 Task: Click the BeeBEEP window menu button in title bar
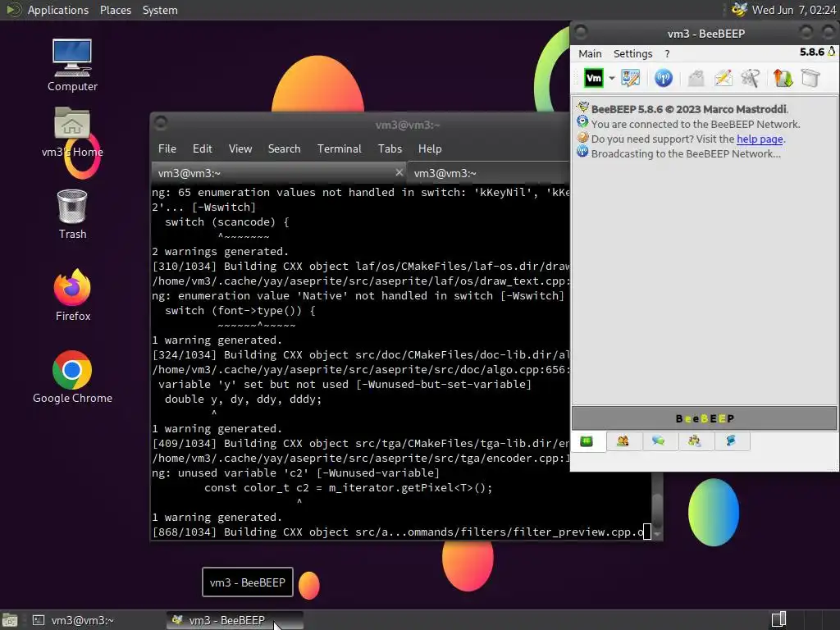[x=581, y=33]
